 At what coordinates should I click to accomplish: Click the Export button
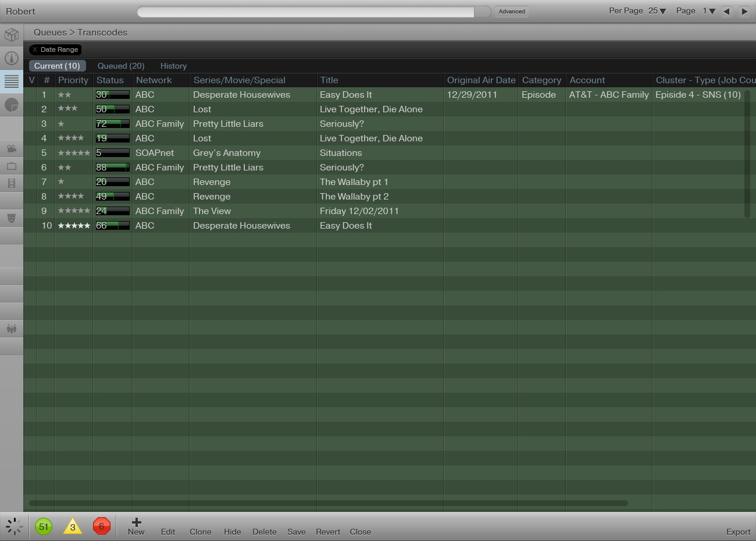[738, 532]
